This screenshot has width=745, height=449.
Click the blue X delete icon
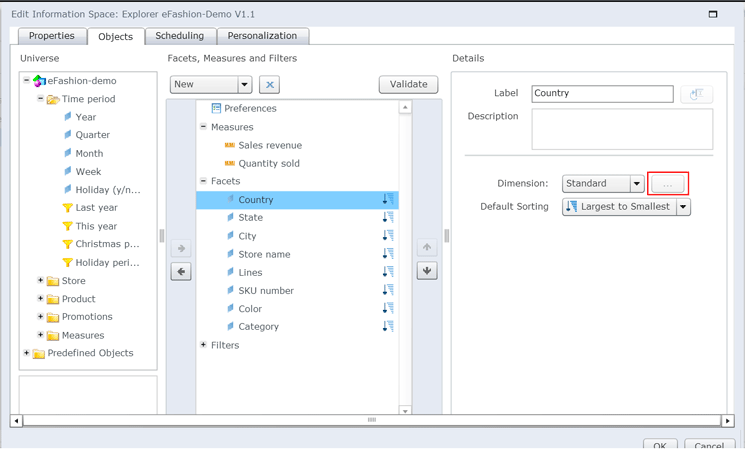pyautogui.click(x=269, y=85)
